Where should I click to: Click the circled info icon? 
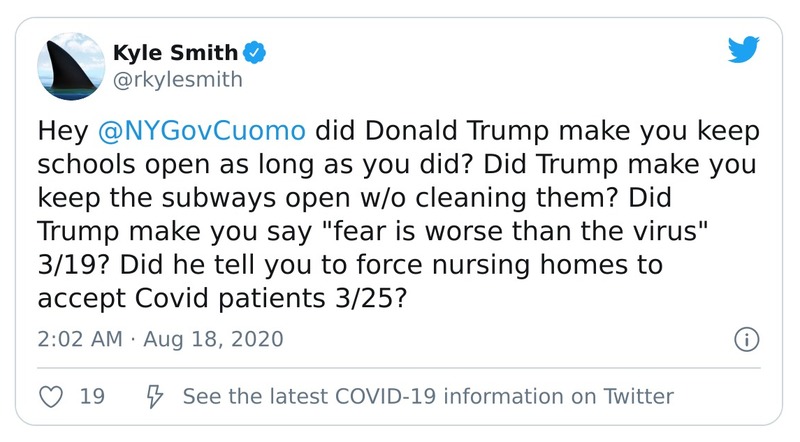click(744, 340)
